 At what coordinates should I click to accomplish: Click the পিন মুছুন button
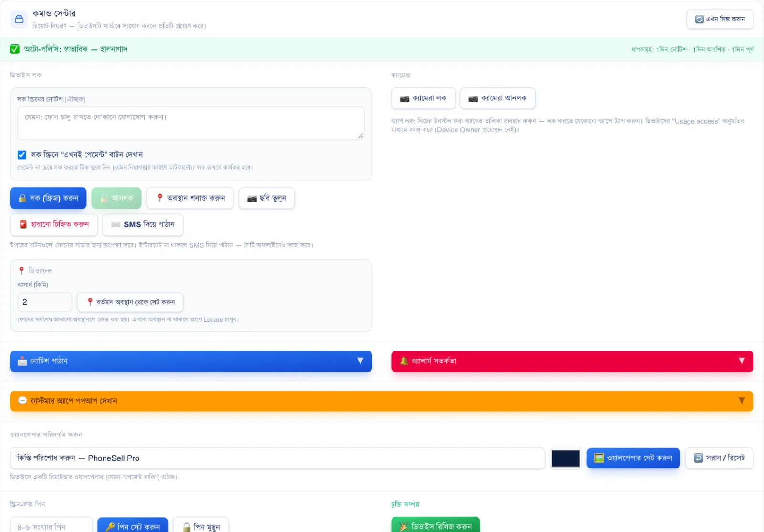[201, 525]
